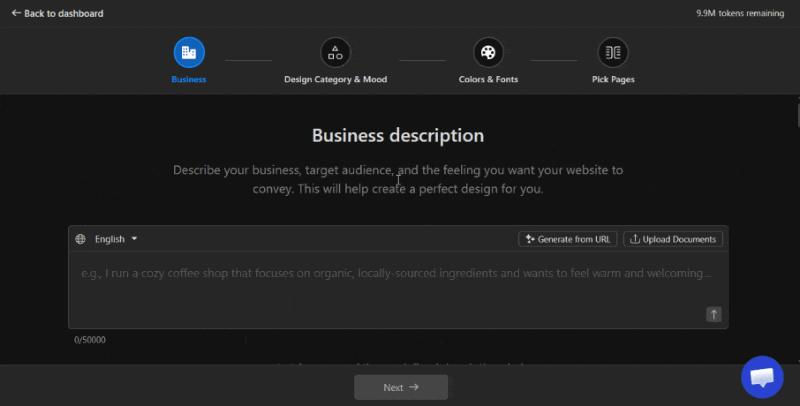The width and height of the screenshot is (800, 406).
Task: Open the live chat bubble widget
Action: tap(762, 377)
